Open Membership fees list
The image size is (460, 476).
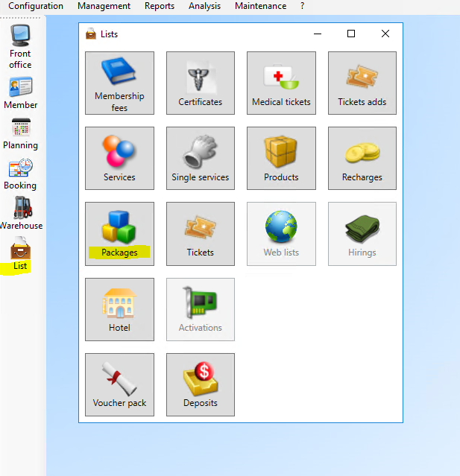coord(119,83)
